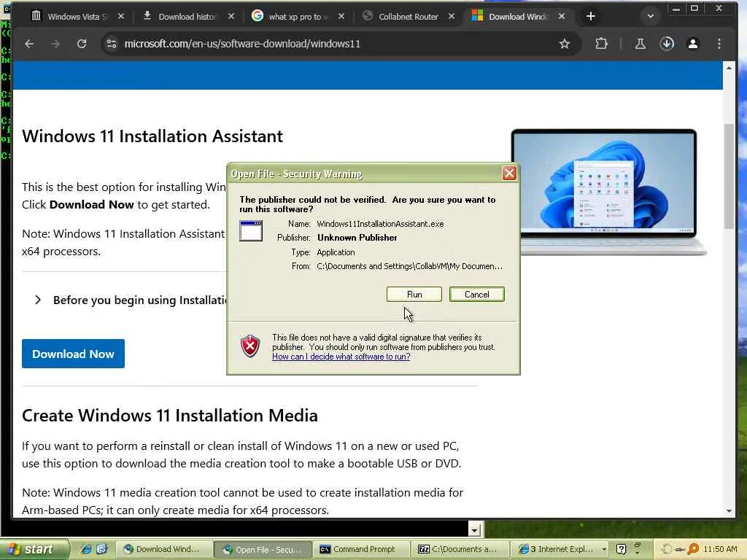Close the Collabnet Router tab
The width and height of the screenshot is (747, 560).
452,16
